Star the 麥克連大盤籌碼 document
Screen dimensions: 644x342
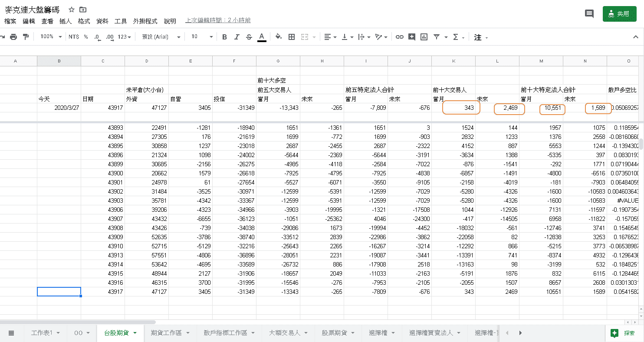pos(72,10)
